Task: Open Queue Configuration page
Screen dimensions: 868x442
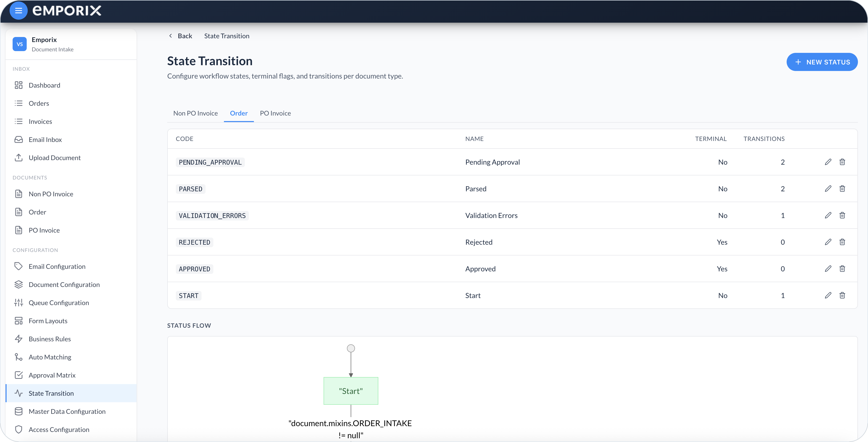Action: point(71,303)
